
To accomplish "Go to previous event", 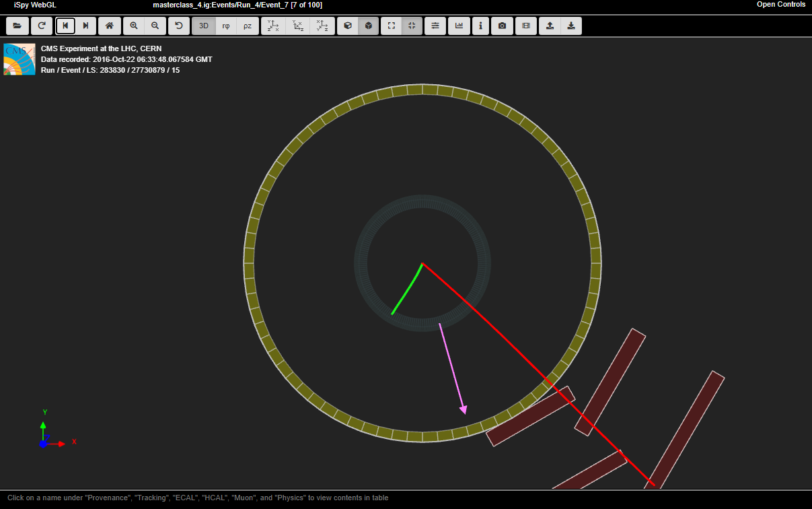I will tap(65, 26).
